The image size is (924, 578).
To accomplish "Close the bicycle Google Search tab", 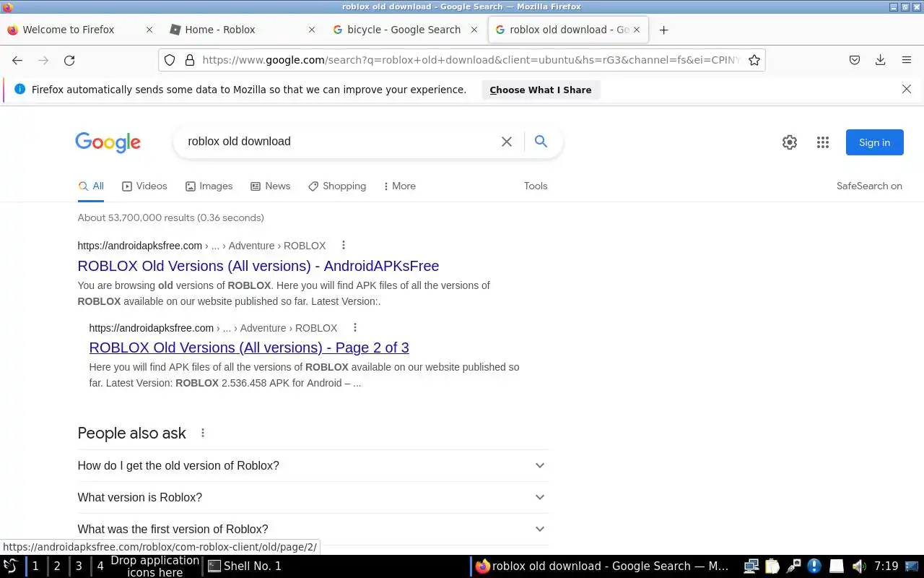I will point(474,30).
